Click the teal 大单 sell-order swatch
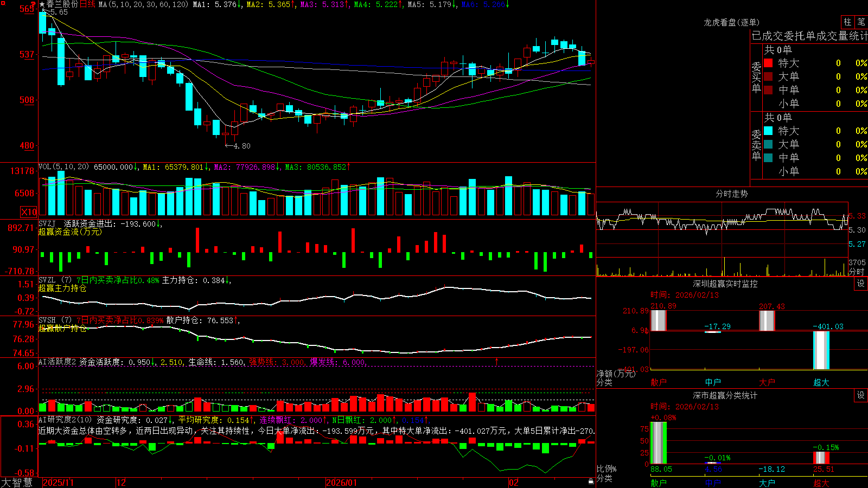This screenshot has width=868, height=488. pyautogui.click(x=768, y=144)
